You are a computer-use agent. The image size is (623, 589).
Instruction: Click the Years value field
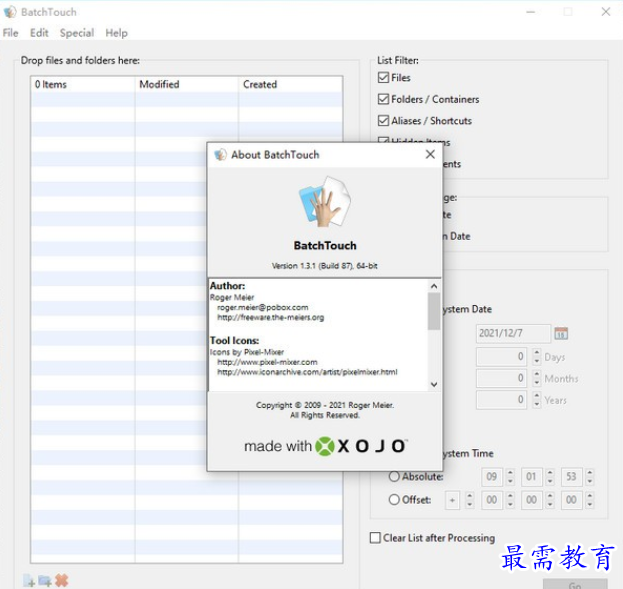(501, 399)
